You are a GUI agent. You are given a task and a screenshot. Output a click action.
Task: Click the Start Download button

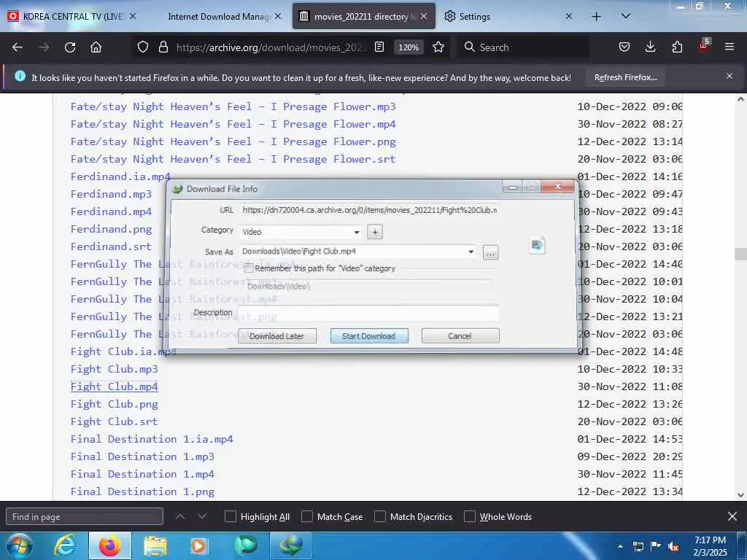point(368,335)
